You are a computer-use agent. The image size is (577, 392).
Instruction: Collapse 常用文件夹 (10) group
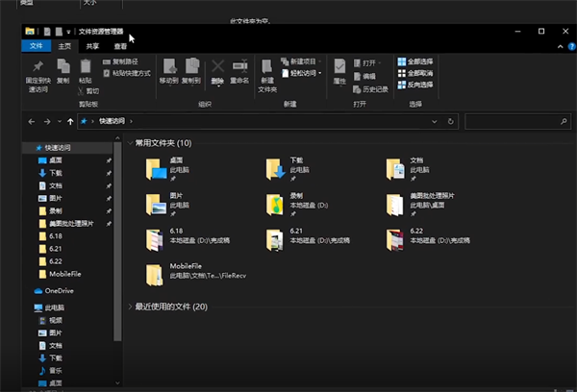click(130, 143)
